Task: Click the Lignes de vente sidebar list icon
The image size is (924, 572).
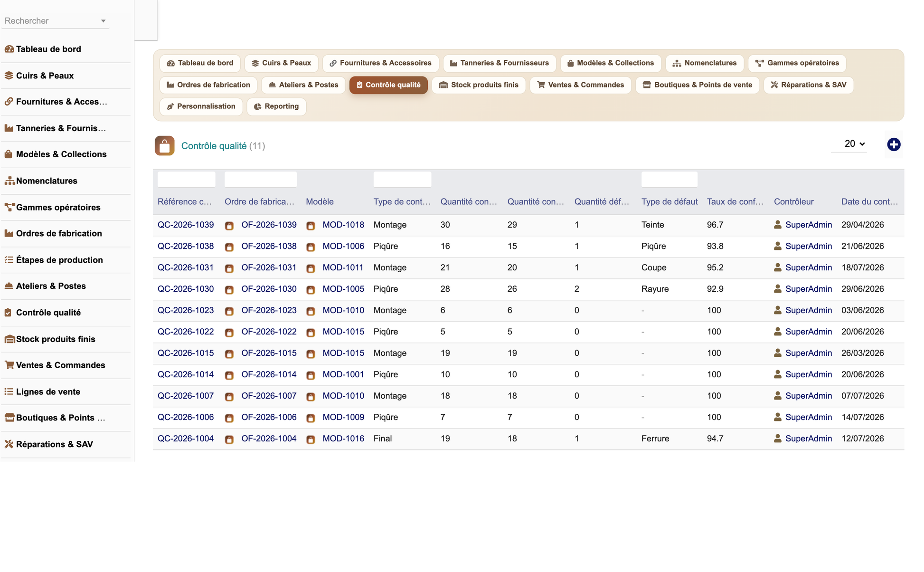Action: click(x=9, y=392)
